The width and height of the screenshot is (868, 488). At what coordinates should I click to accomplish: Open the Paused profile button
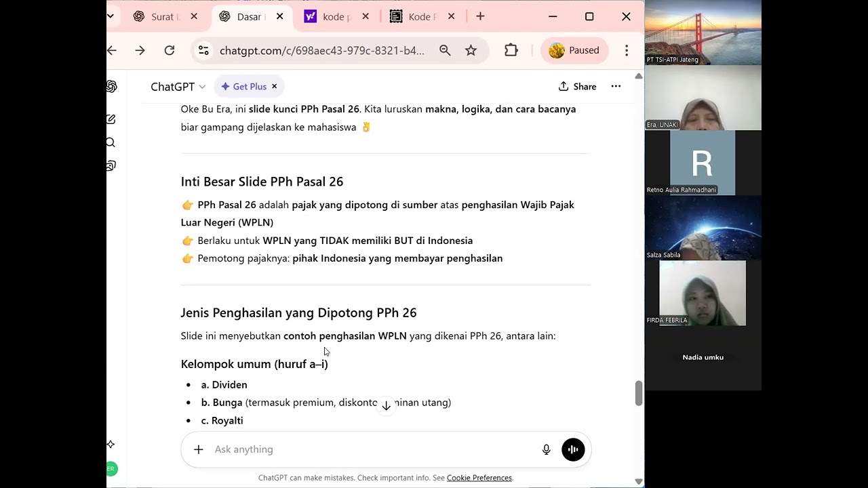pyautogui.click(x=574, y=50)
